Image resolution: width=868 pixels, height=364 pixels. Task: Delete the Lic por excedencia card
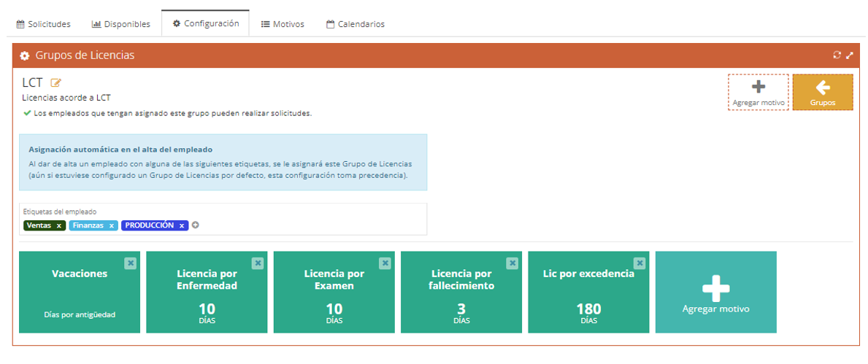click(640, 263)
